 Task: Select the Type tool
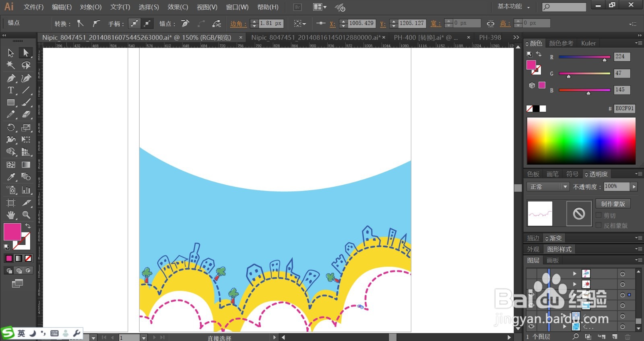[11, 90]
